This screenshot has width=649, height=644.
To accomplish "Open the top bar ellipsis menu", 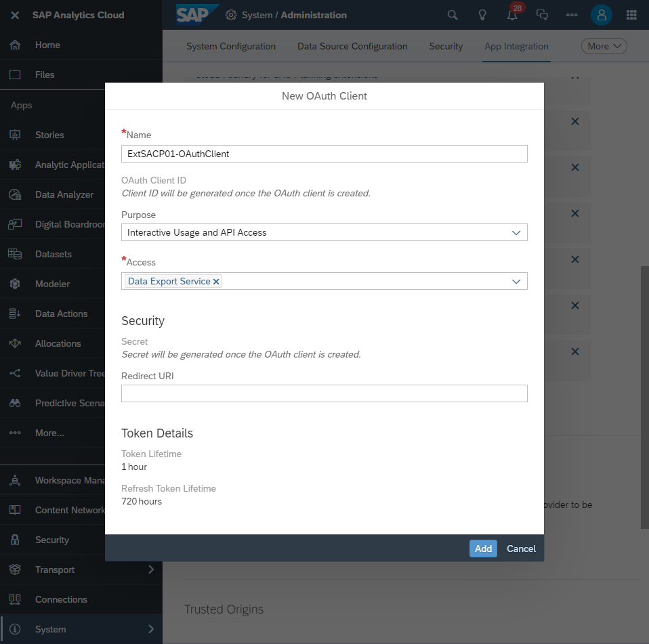I will [572, 16].
